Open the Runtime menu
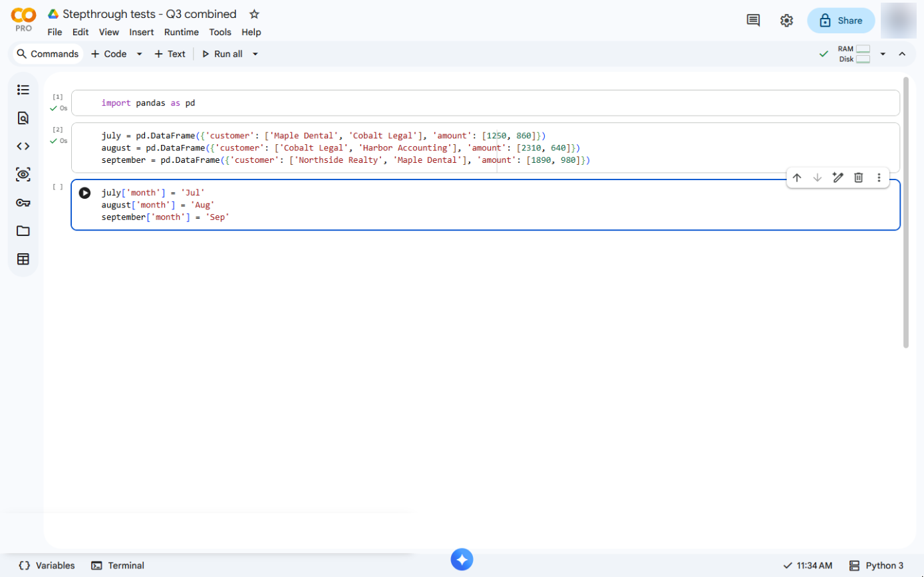This screenshot has height=577, width=924. 182,32
